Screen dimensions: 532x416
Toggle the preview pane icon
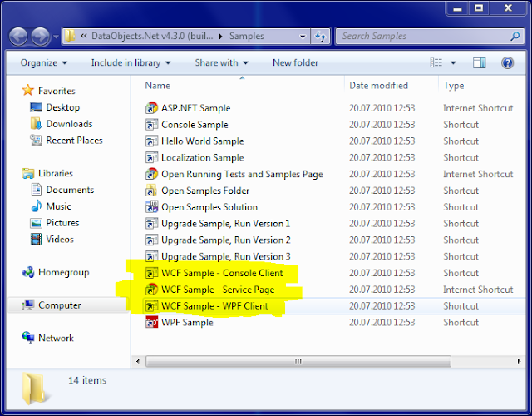pos(480,63)
